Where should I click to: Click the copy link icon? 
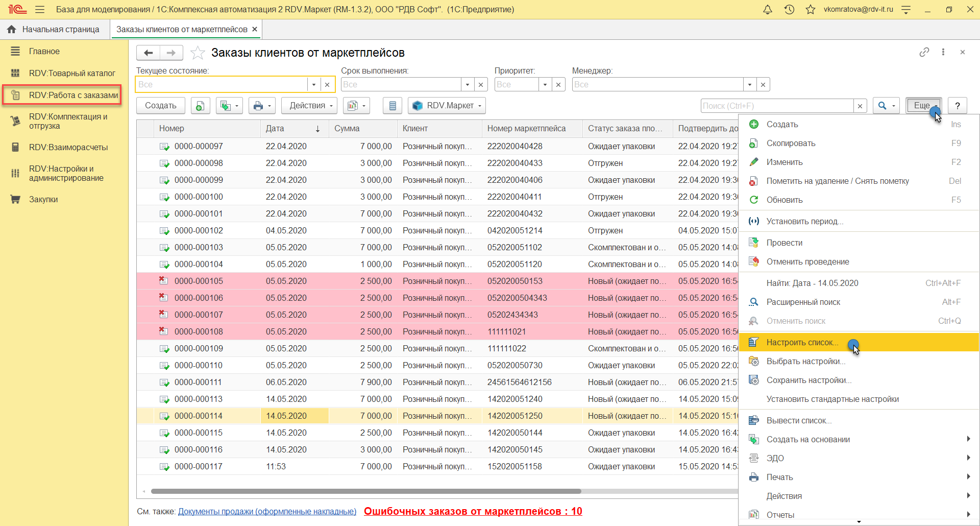click(x=924, y=52)
